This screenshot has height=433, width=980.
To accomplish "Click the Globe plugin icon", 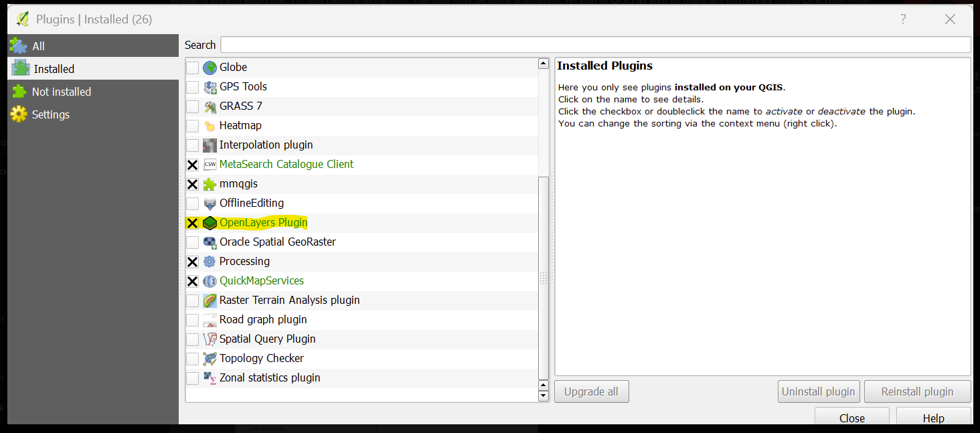I will coord(210,67).
